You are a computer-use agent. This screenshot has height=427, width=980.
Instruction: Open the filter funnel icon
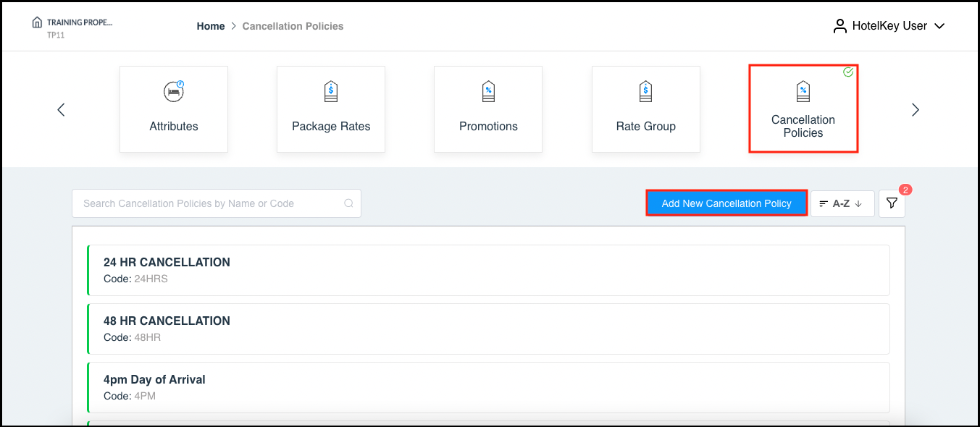[x=892, y=204]
